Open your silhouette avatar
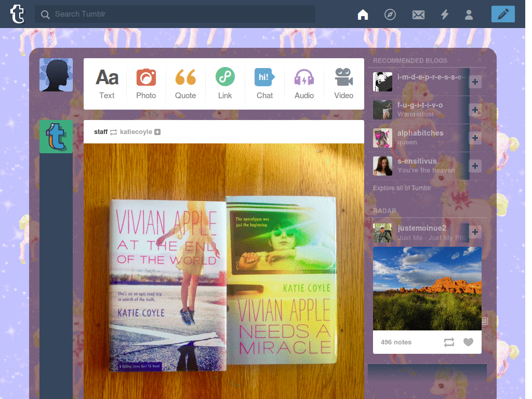532x399 pixels. point(56,75)
